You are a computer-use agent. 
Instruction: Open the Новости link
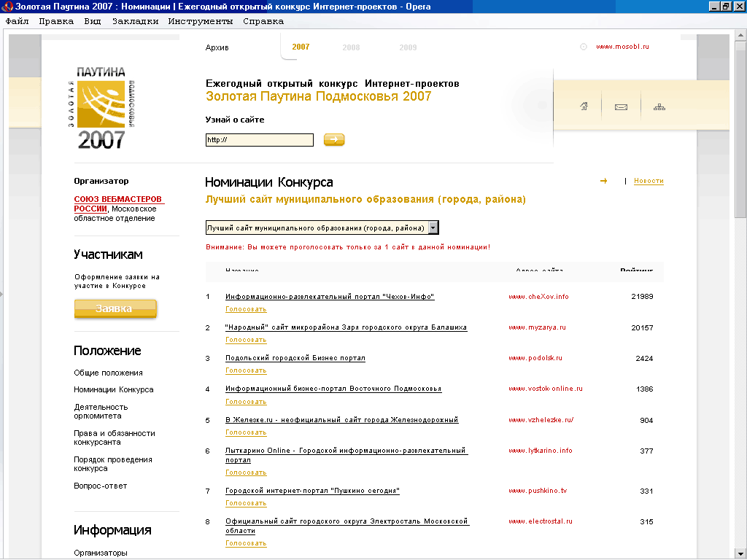pos(649,181)
